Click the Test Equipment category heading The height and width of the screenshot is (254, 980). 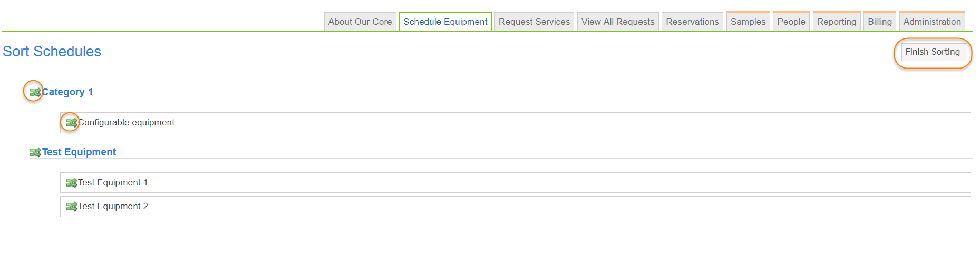pos(79,152)
